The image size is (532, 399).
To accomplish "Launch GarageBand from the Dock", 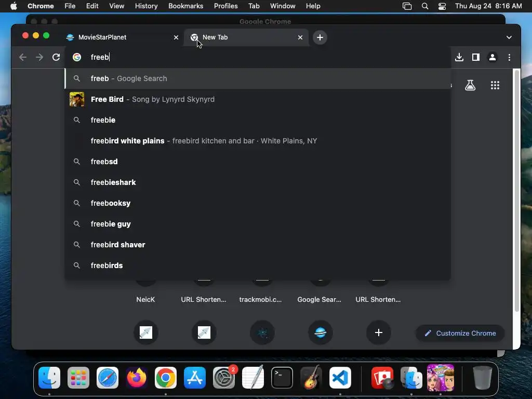I will (311, 378).
